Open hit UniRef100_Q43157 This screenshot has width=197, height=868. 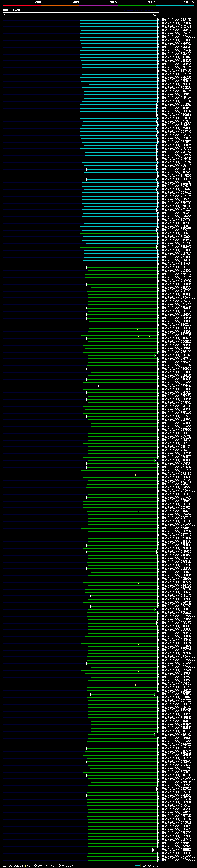(x=177, y=20)
